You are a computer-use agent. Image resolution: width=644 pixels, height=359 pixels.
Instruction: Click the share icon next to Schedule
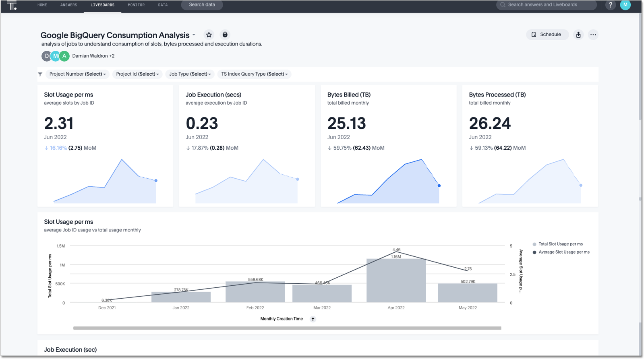578,35
